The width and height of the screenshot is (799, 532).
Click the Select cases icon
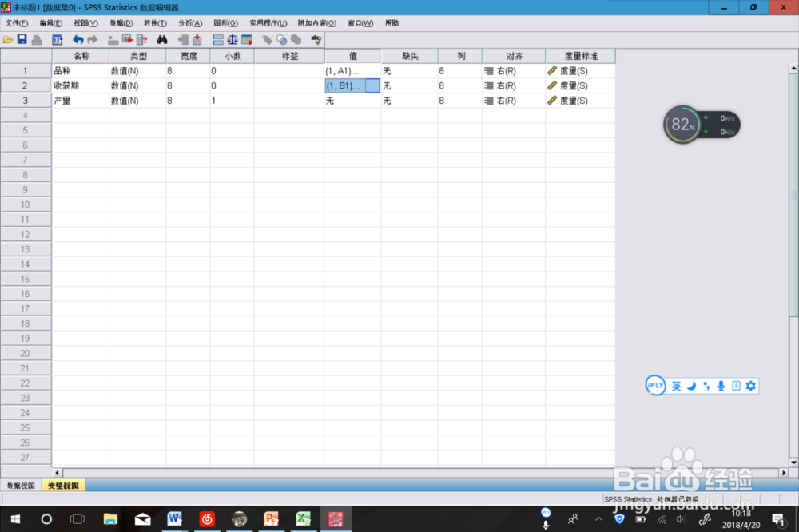(247, 40)
